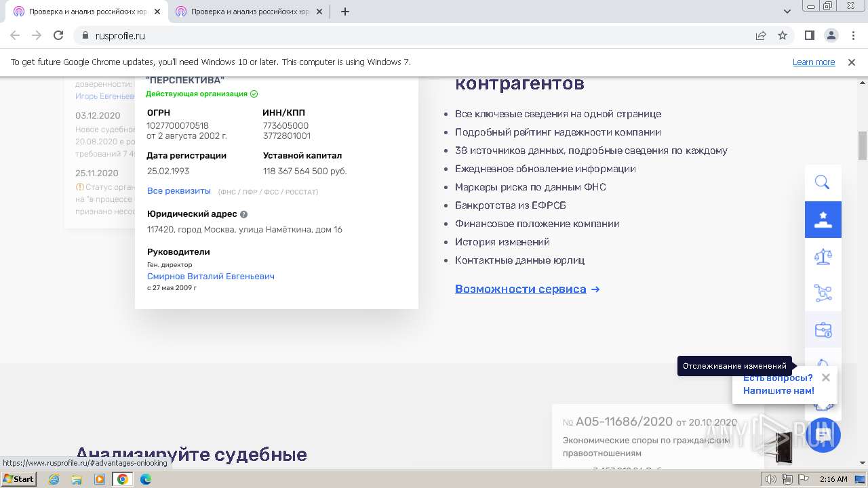Open the court scales icon in sidebar
Viewport: 868px width, 488px height.
823,256
